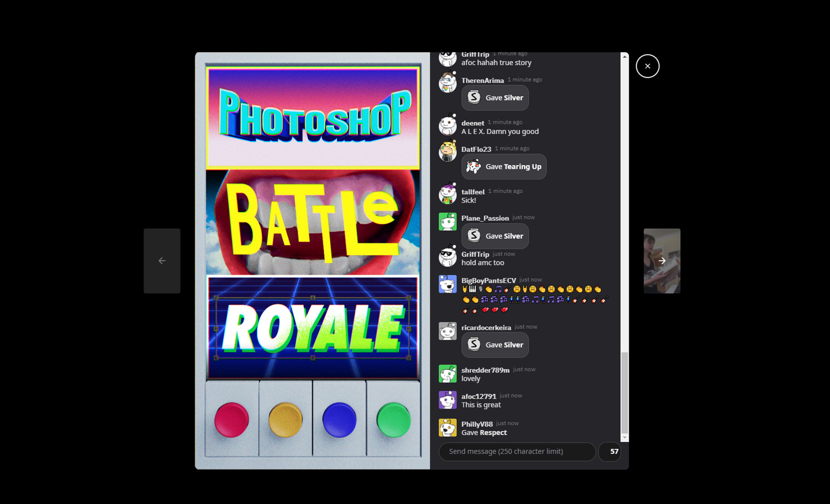Click the red button in the stream

pos(231,420)
